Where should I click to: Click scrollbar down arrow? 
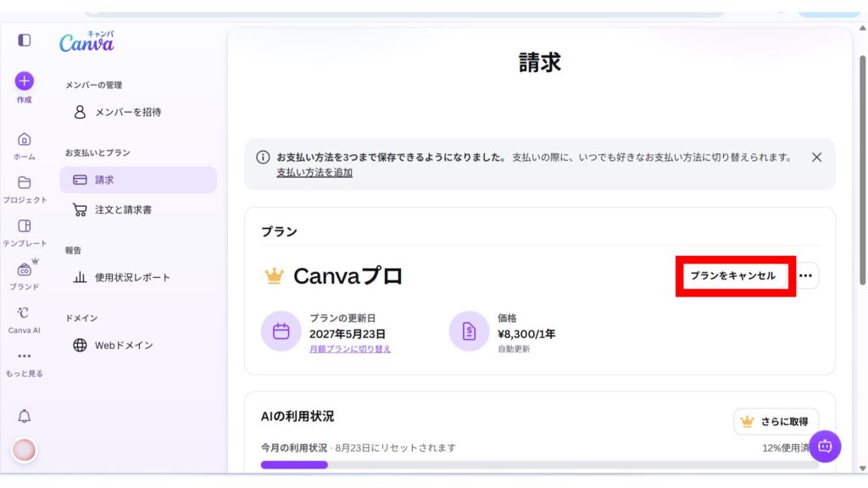pos(862,468)
